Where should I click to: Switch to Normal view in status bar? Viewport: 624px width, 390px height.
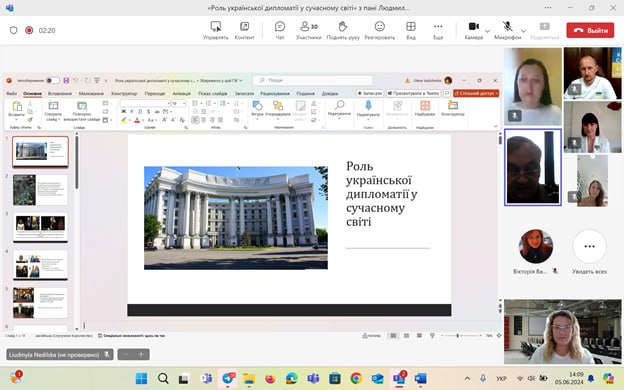[393, 336]
